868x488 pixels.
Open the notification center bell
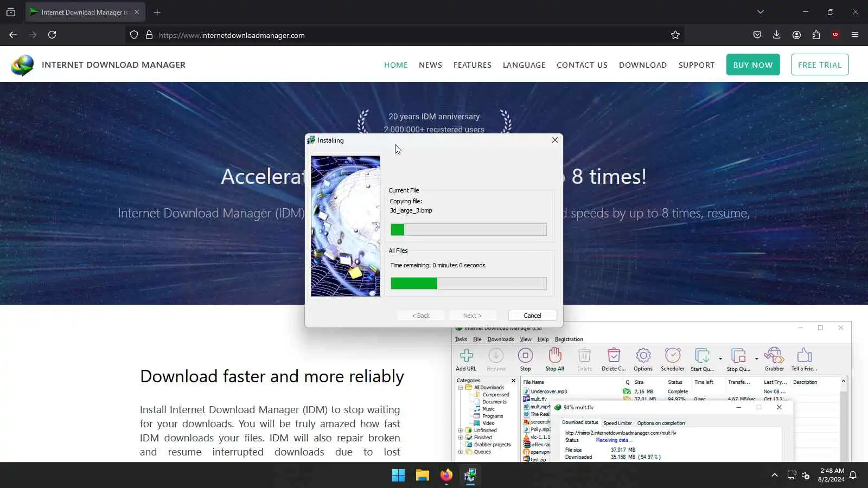[x=853, y=476]
